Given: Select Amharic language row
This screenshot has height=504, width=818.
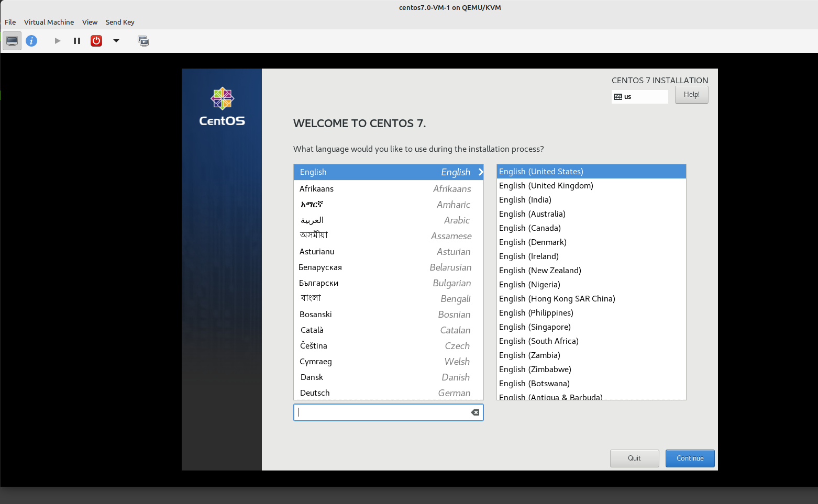Looking at the screenshot, I should tap(389, 204).
